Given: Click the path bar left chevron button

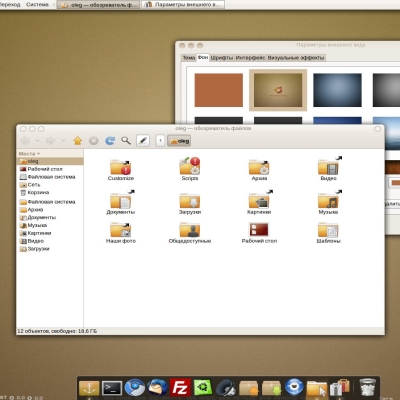Looking at the screenshot, I should coord(160,141).
